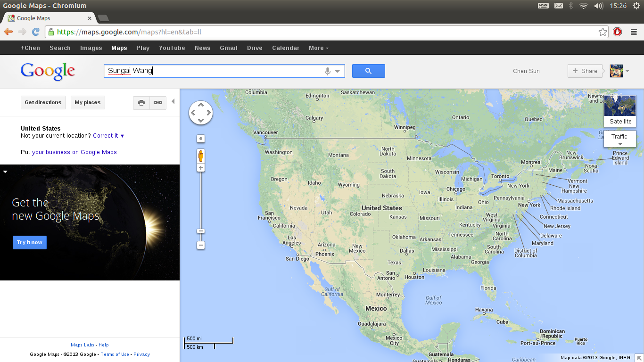Click the zoom in plus button

click(201, 167)
